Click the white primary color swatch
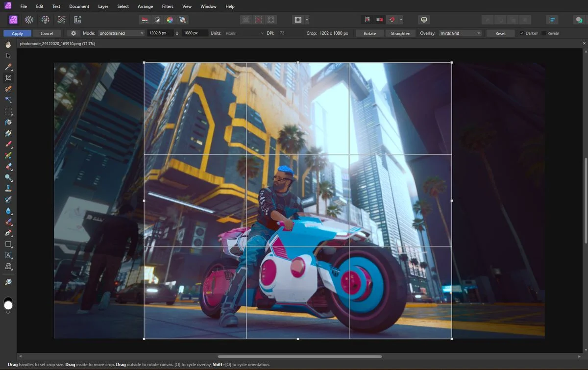The width and height of the screenshot is (588, 370). [8, 305]
